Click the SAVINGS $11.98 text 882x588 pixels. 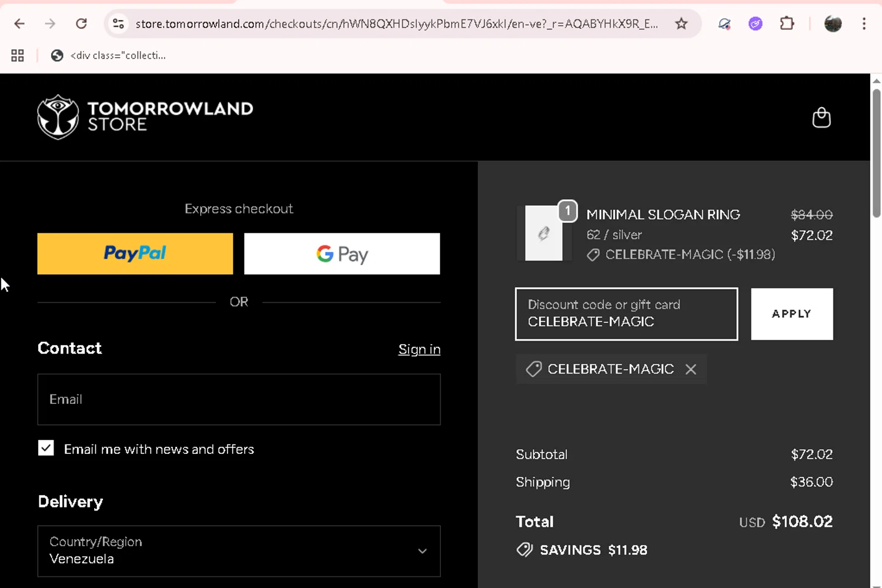pos(593,550)
